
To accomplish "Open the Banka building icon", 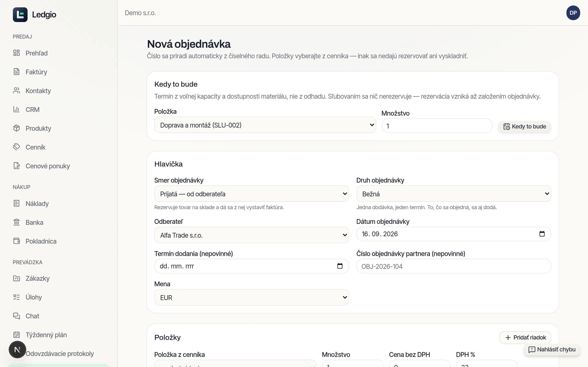I will pyautogui.click(x=16, y=222).
